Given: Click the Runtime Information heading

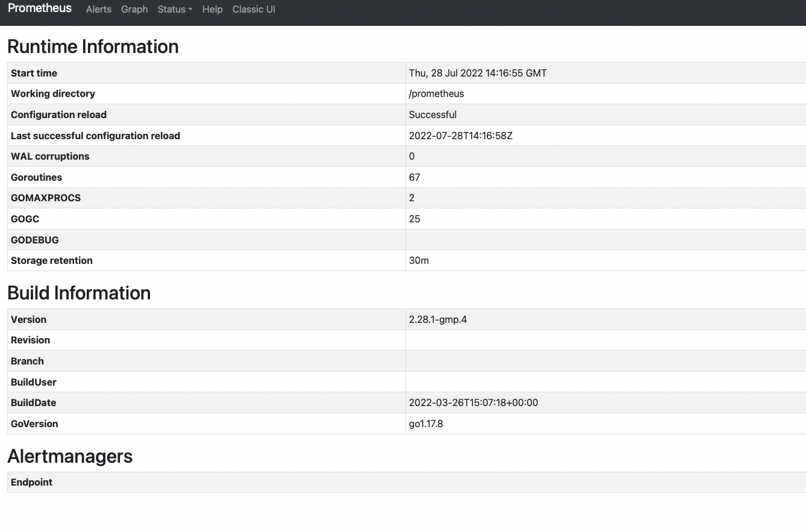Looking at the screenshot, I should (x=93, y=46).
